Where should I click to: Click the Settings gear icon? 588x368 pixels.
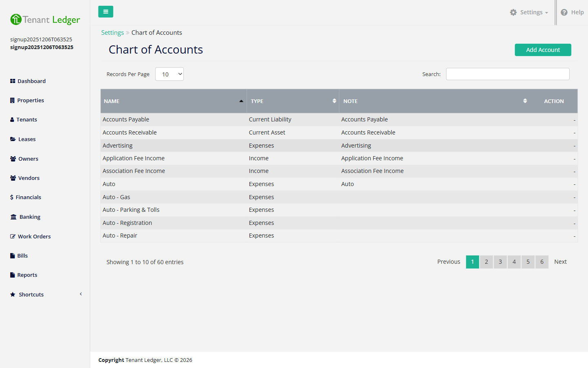coord(513,12)
